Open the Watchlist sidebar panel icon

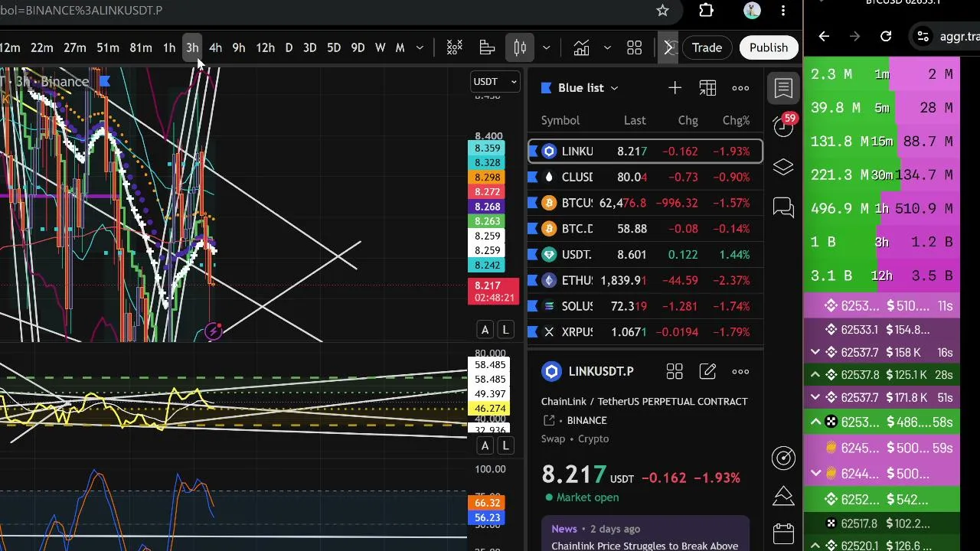(783, 88)
